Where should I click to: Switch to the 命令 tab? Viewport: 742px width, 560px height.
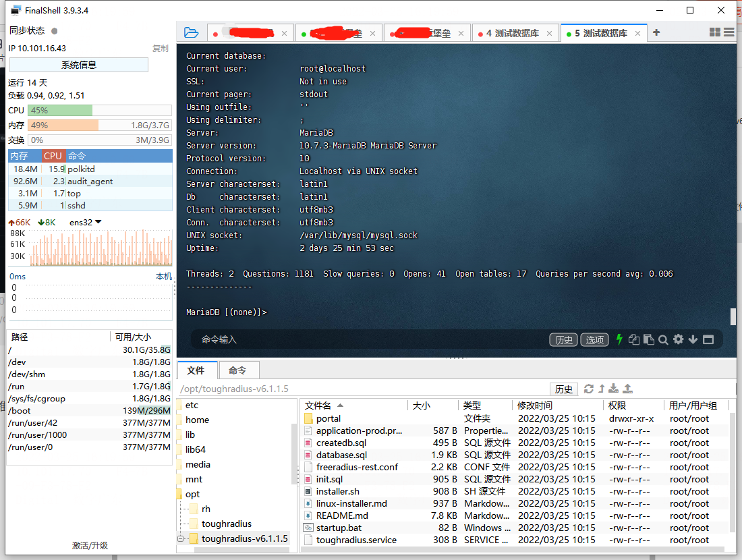239,370
